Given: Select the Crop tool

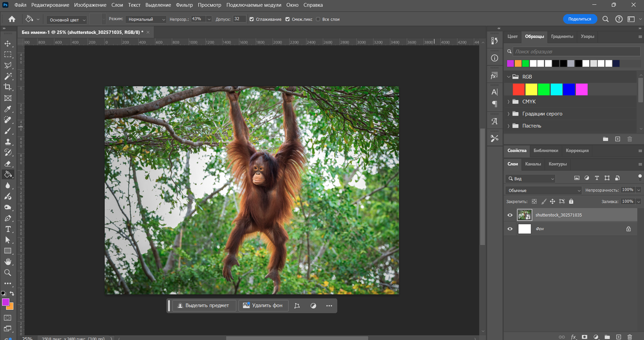Looking at the screenshot, I should [x=8, y=86].
